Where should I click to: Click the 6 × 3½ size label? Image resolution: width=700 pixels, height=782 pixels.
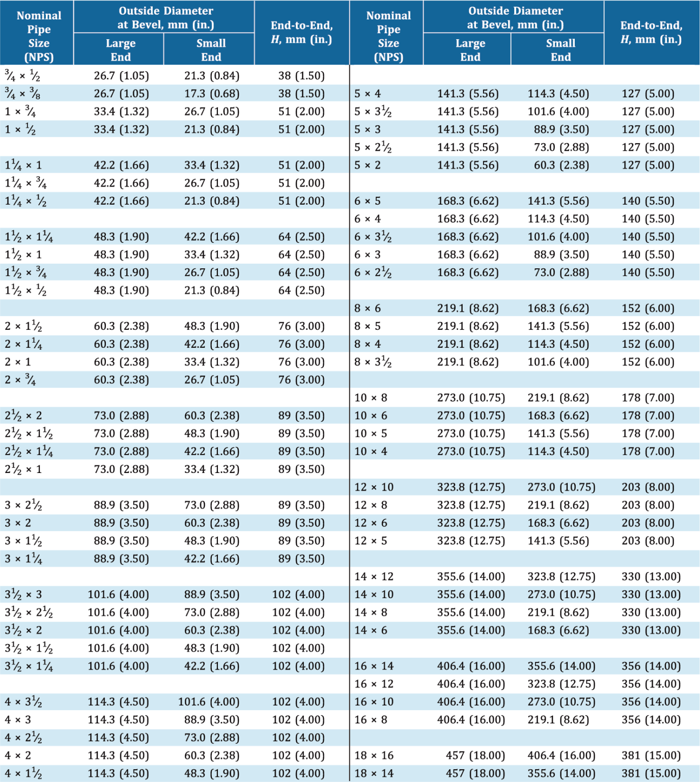click(x=373, y=237)
